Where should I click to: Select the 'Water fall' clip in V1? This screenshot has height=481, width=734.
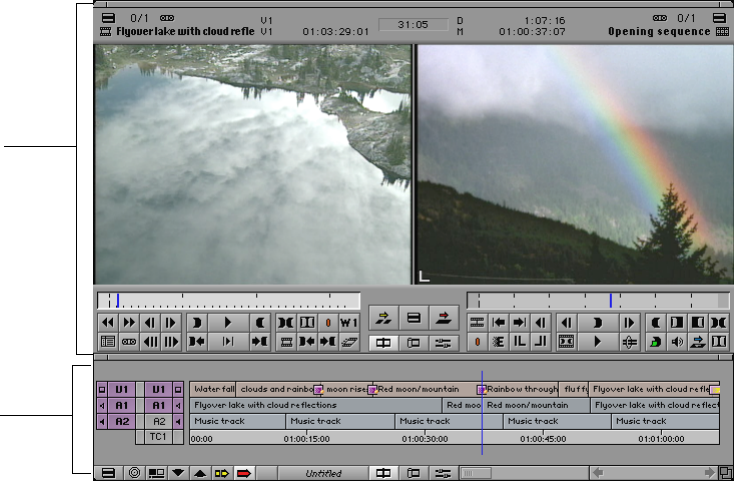point(213,389)
